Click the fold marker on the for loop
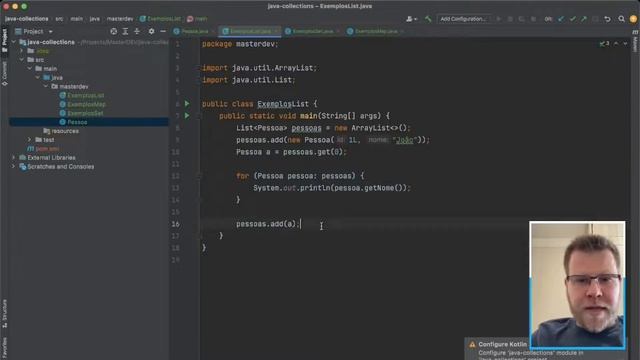640x360 pixels. (200, 176)
